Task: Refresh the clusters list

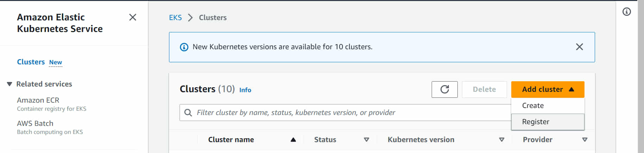Action: 445,89
